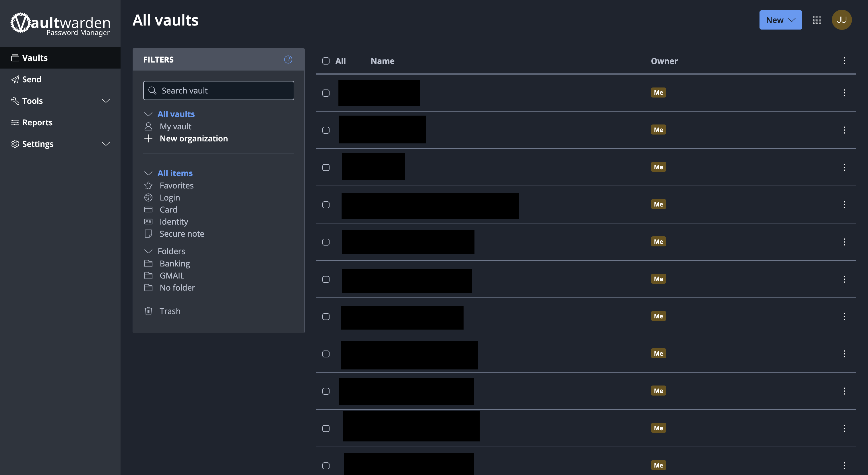
Task: Open three-dot options for first vault item
Action: click(x=844, y=93)
